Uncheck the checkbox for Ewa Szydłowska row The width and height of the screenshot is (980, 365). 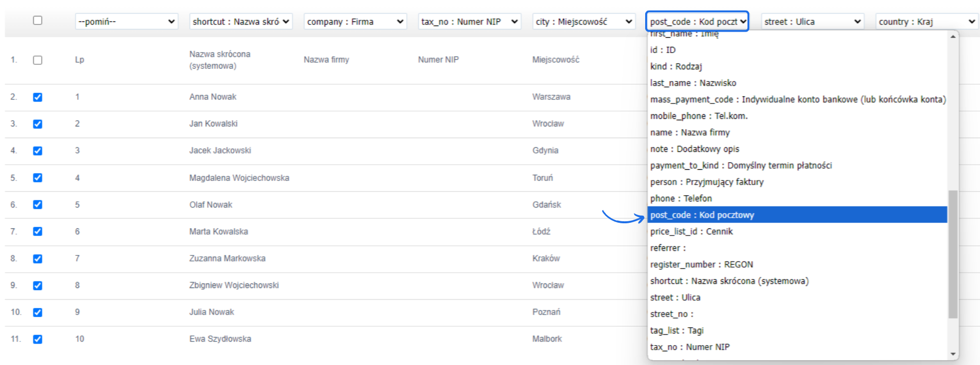pos(37,339)
